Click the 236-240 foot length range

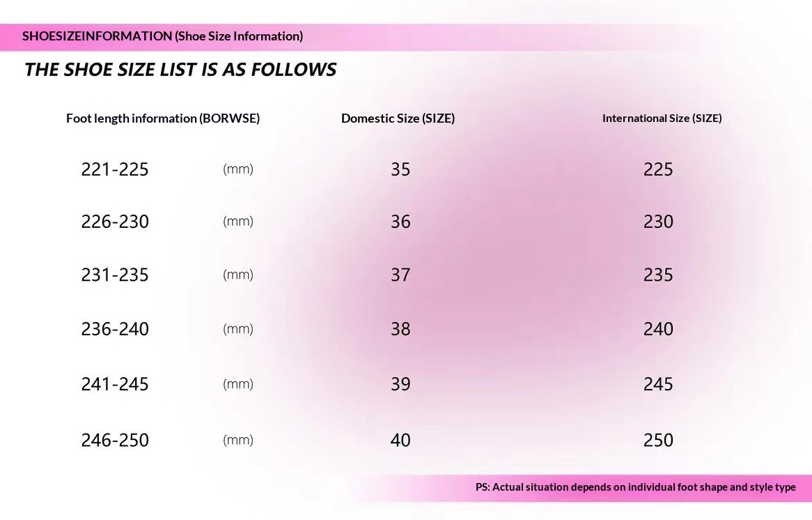[115, 329]
